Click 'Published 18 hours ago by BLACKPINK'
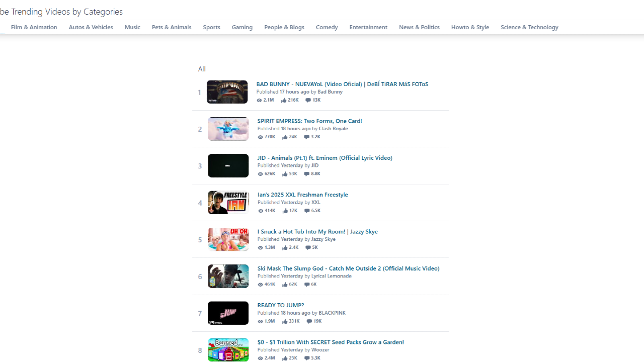The width and height of the screenshot is (644, 362). pos(301,313)
